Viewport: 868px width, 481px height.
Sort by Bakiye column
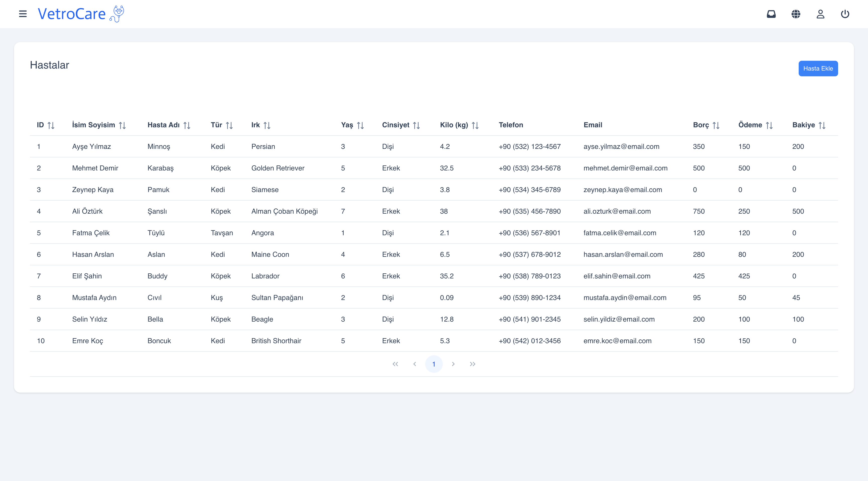pyautogui.click(x=822, y=125)
